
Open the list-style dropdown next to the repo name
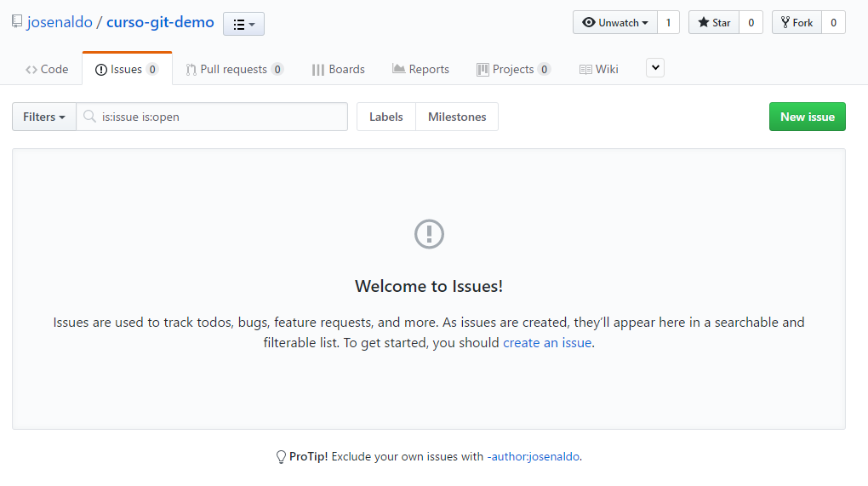point(243,24)
